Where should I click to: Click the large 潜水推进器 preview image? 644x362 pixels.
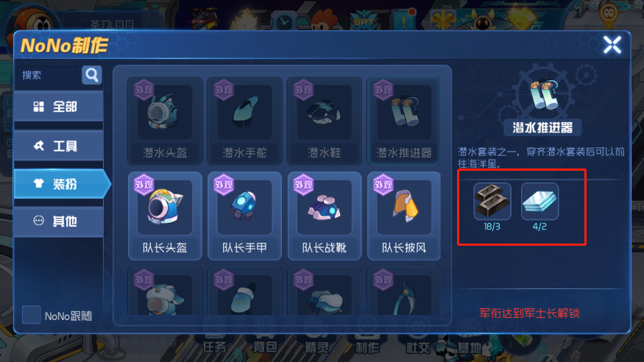pyautogui.click(x=543, y=94)
